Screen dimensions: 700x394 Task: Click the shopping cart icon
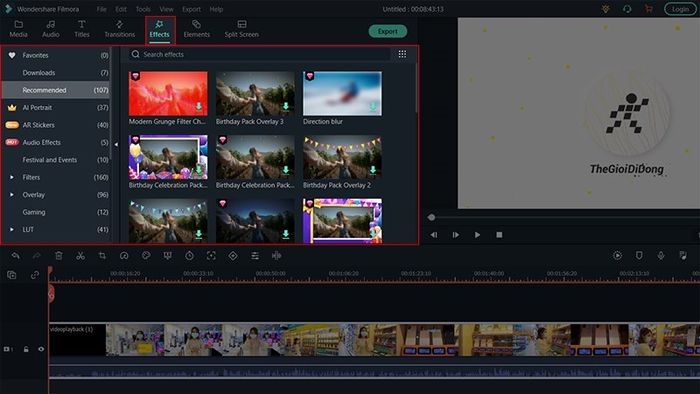[x=649, y=8]
